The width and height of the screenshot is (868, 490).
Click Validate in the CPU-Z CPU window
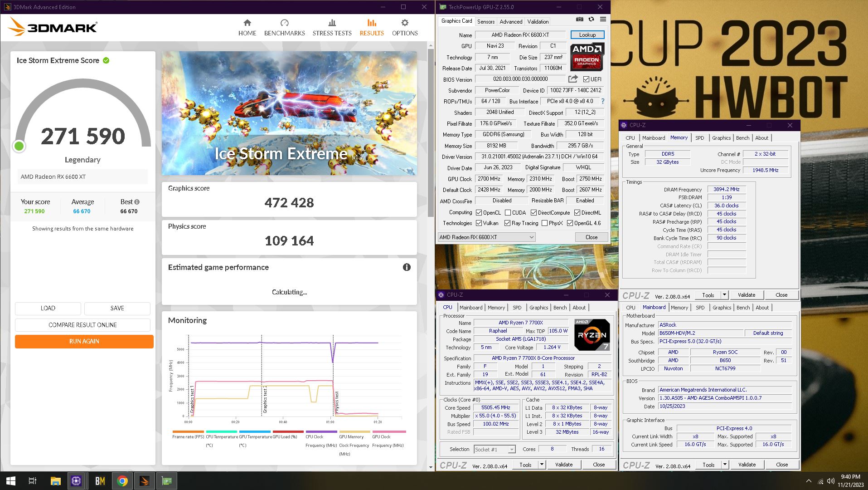click(564, 465)
